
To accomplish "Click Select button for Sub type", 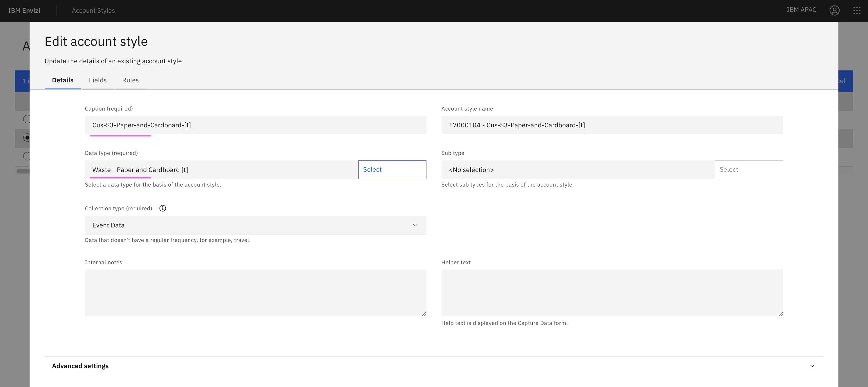I will click(x=748, y=170).
